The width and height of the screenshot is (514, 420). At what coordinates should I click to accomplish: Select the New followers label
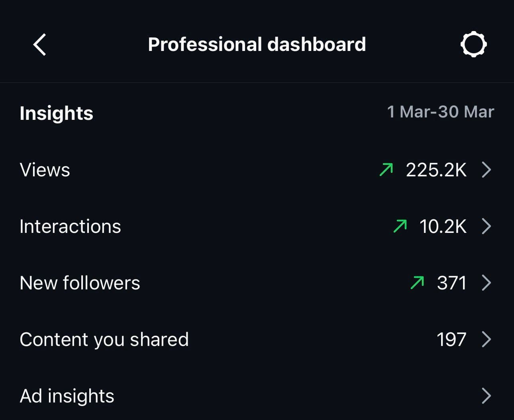coord(80,283)
